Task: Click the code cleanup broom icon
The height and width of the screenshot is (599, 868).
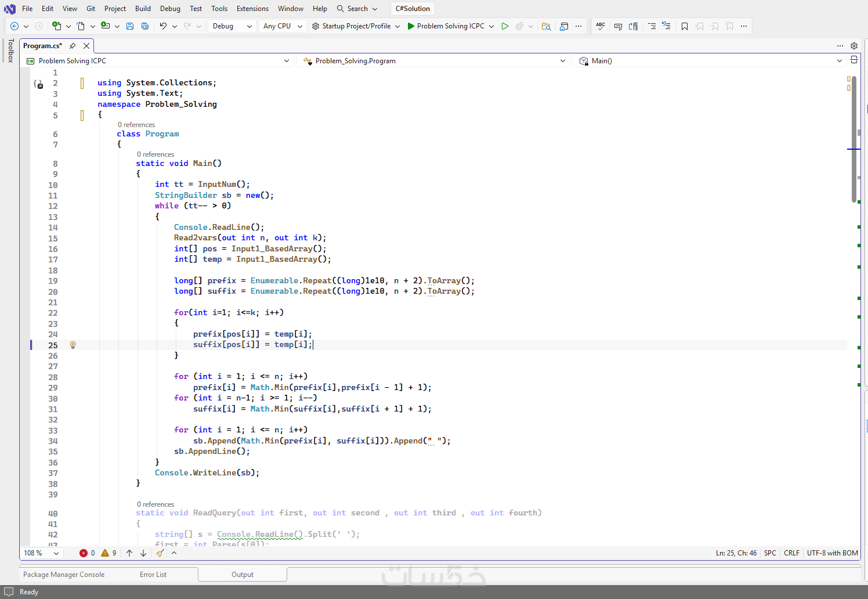Action: coord(160,553)
